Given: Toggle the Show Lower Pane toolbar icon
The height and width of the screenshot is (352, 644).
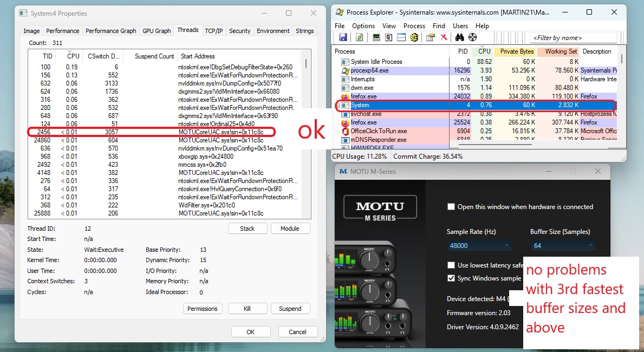Looking at the screenshot, I should [401, 37].
